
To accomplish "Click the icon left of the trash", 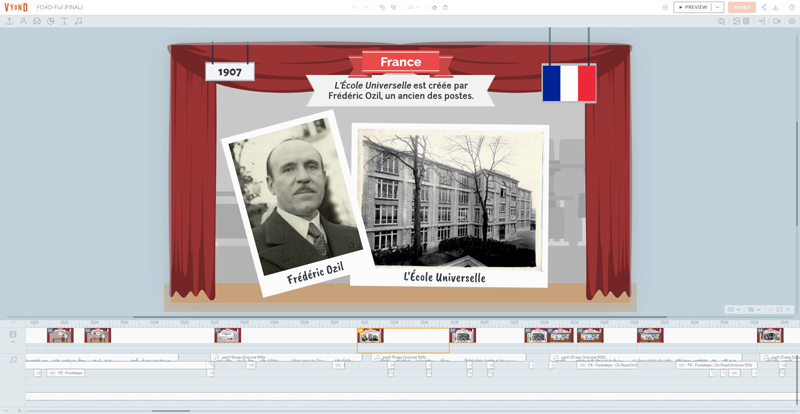I will click(434, 7).
